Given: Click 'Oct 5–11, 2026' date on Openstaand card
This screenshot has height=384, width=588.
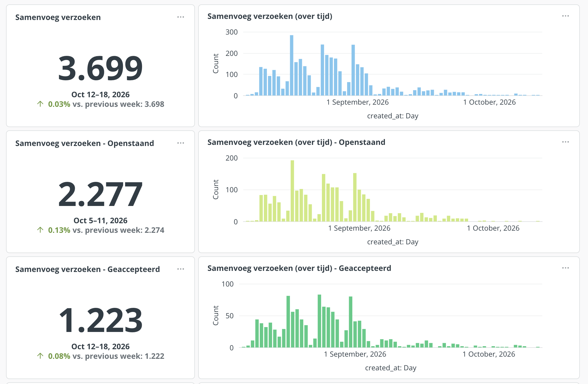Looking at the screenshot, I should click(x=100, y=220).
